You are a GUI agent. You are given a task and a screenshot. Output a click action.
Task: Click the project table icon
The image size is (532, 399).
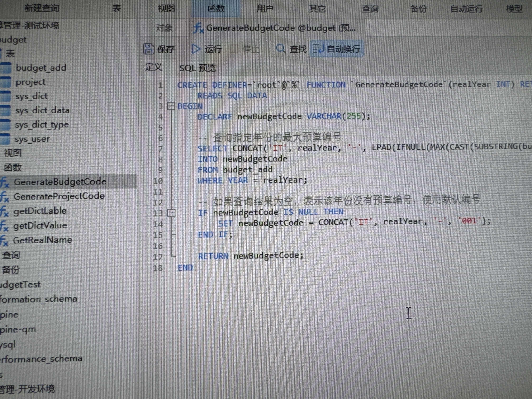6,82
